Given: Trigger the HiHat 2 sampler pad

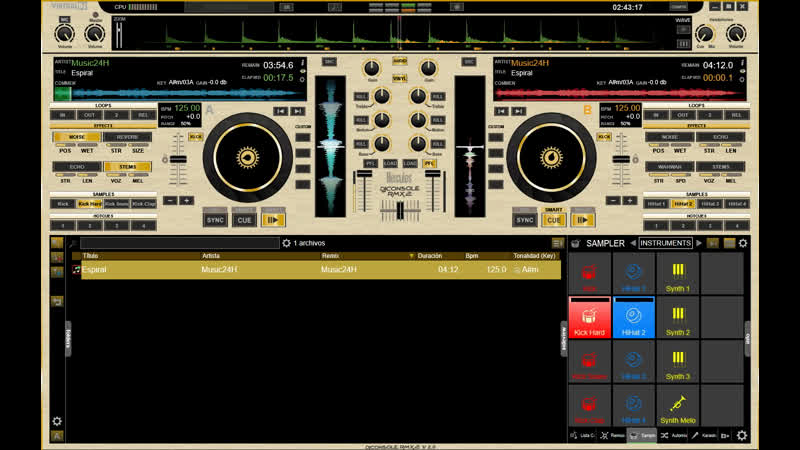Looking at the screenshot, I should pyautogui.click(x=633, y=317).
